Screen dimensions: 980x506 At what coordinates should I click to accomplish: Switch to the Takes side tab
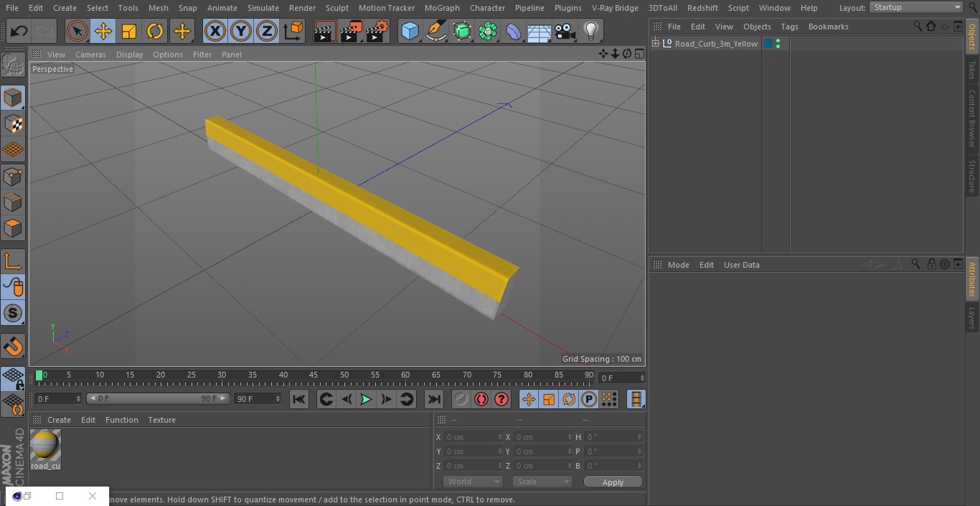[x=972, y=70]
